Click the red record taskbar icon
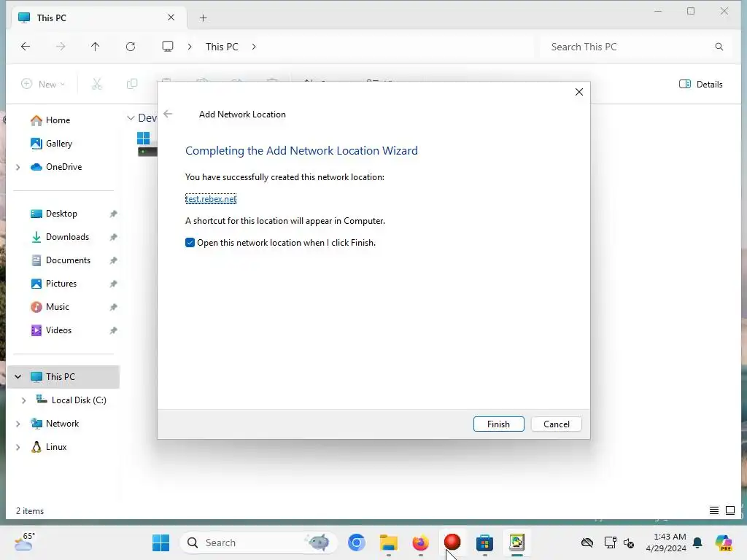Viewport: 747px width, 560px height. point(452,542)
